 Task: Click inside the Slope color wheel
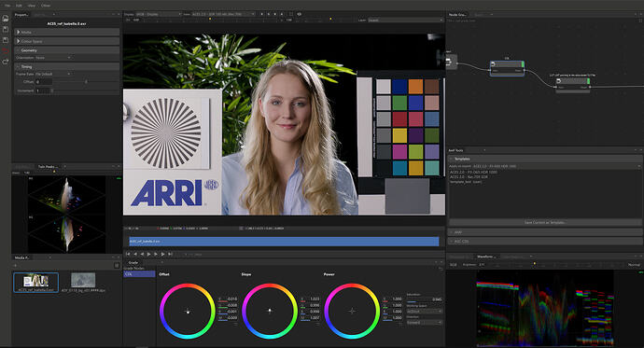tap(270, 311)
